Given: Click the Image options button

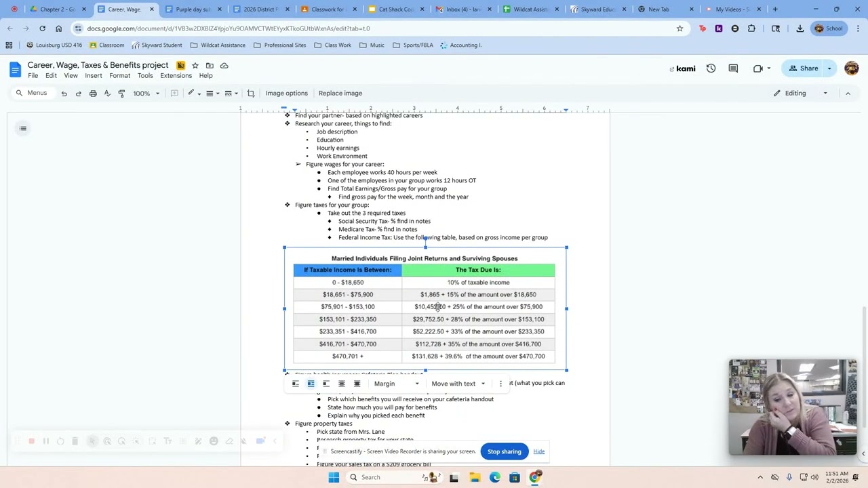Looking at the screenshot, I should (x=286, y=94).
